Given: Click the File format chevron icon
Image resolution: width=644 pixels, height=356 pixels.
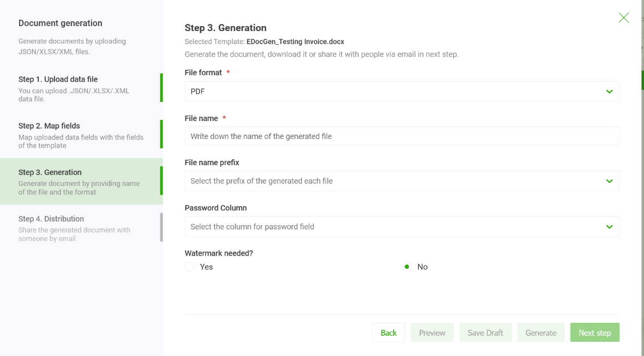Looking at the screenshot, I should [609, 92].
